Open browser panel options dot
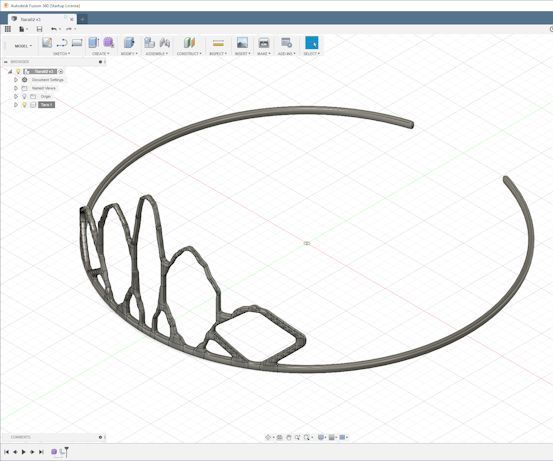Image resolution: width=553 pixels, height=461 pixels. (101, 62)
